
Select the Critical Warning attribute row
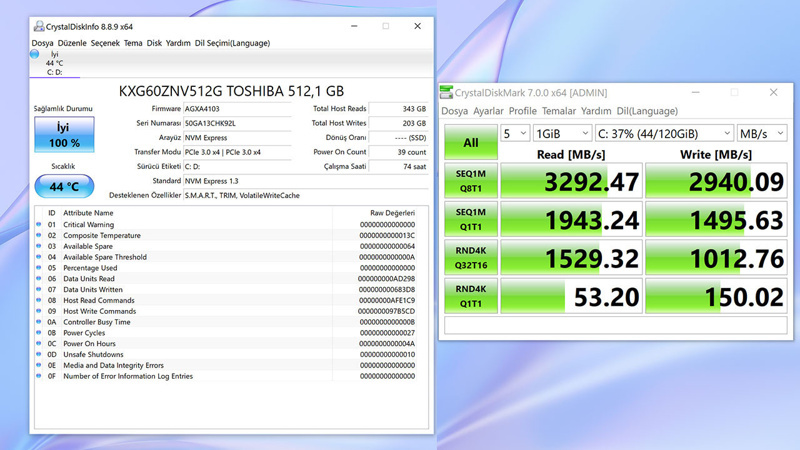pyautogui.click(x=226, y=224)
